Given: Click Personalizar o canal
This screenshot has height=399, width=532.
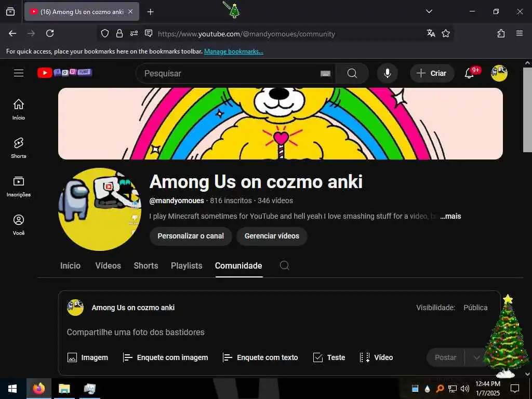Looking at the screenshot, I should pyautogui.click(x=191, y=236).
